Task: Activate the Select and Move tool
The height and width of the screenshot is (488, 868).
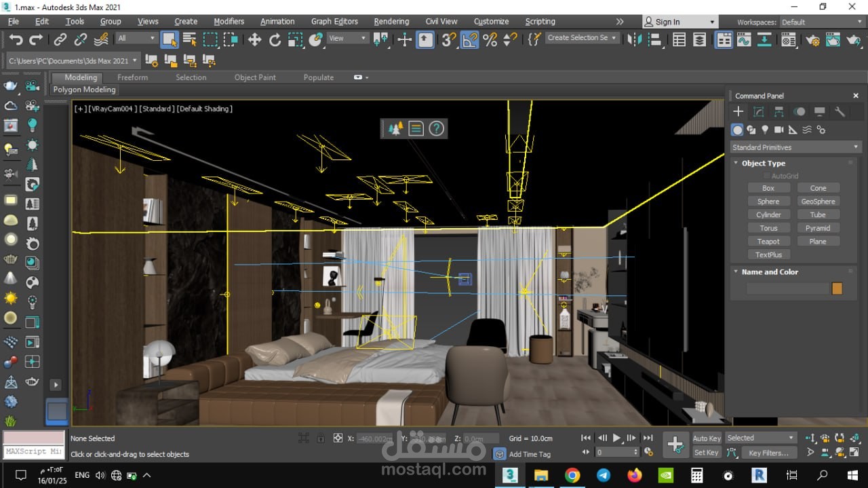Action: click(x=254, y=39)
